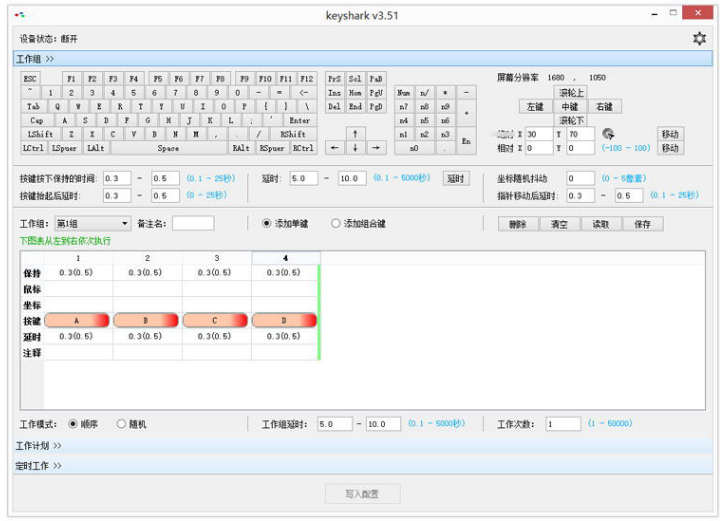Screen dimensions: 721x521
Task: Click the up arrow key
Action: point(355,134)
